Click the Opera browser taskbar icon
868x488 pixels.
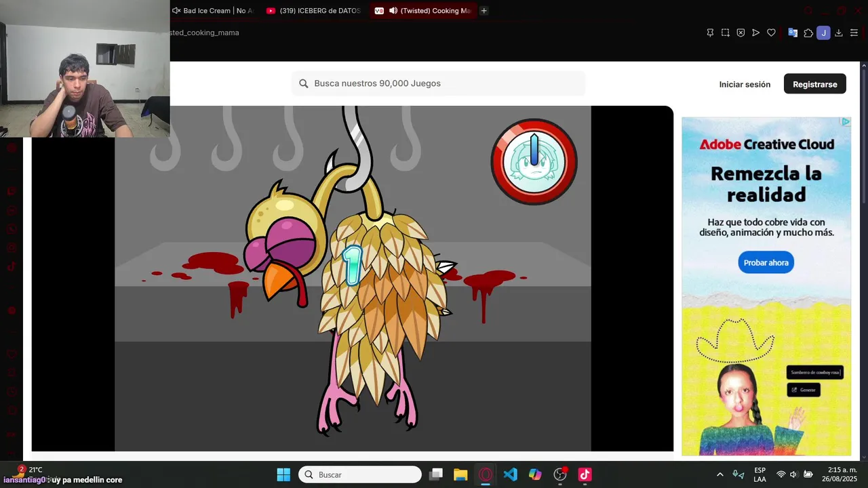click(x=486, y=474)
